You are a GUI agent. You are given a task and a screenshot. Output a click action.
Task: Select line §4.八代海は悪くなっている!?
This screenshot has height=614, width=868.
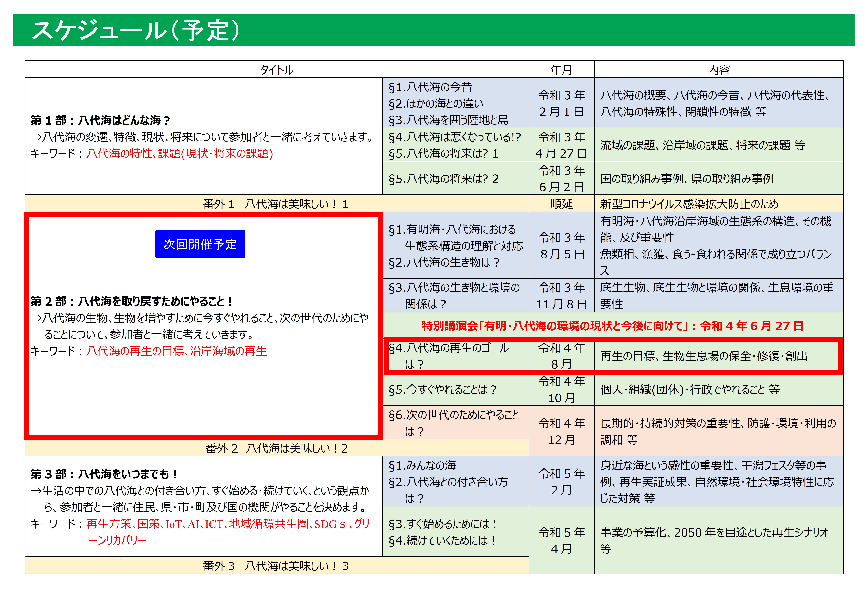click(x=455, y=137)
